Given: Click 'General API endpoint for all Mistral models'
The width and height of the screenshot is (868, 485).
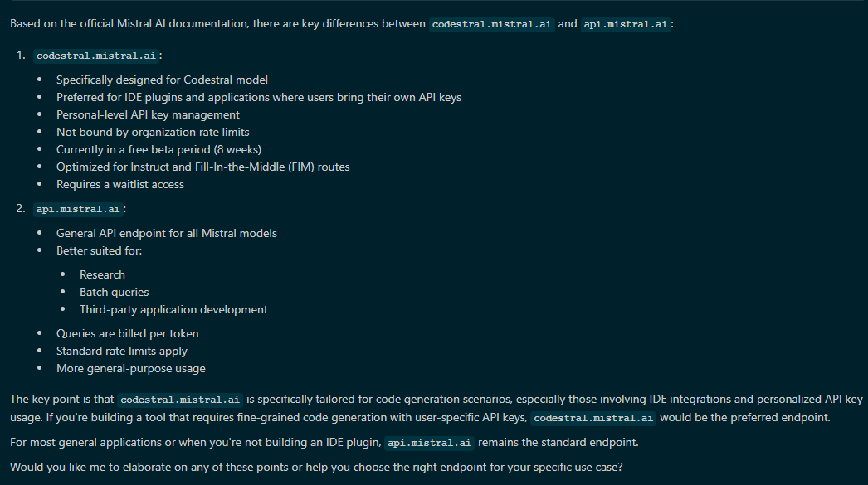Looking at the screenshot, I should tap(167, 233).
